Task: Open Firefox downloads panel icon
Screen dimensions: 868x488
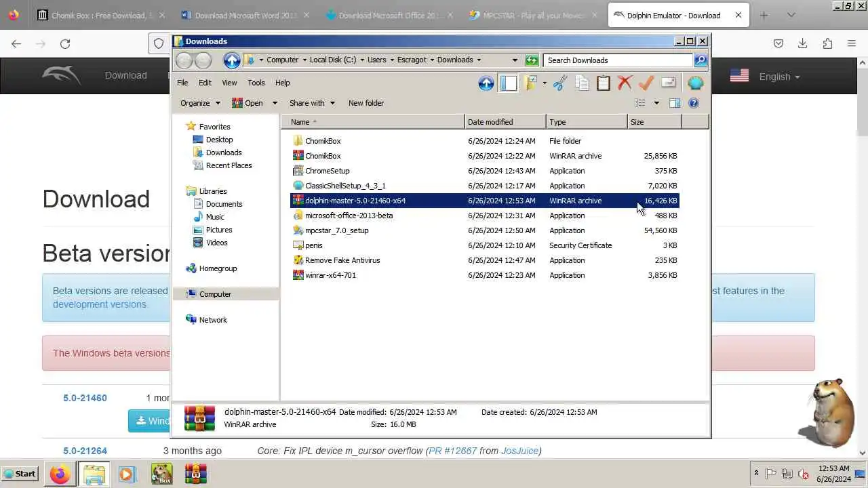Action: (802, 43)
